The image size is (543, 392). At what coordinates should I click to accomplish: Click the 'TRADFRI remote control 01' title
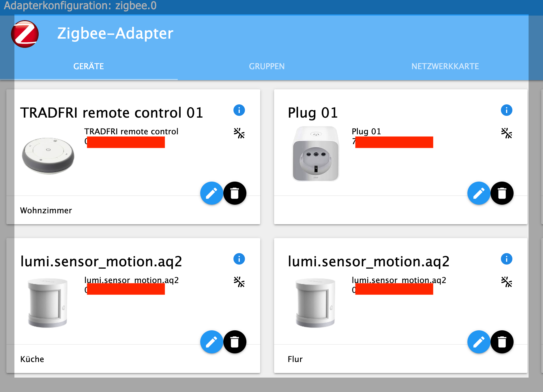(112, 112)
